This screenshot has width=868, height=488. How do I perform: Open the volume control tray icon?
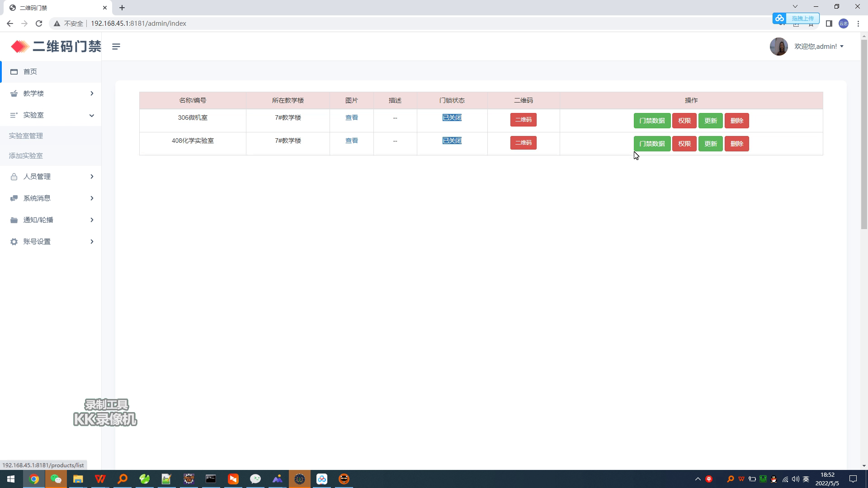click(795, 479)
